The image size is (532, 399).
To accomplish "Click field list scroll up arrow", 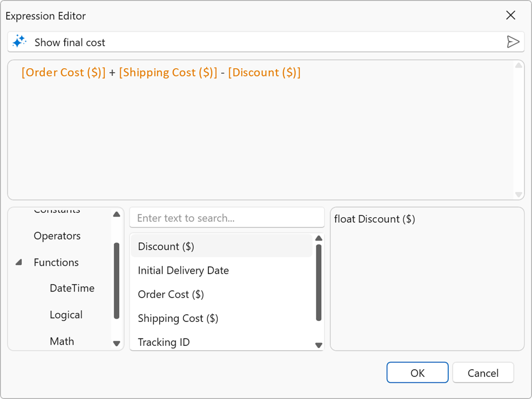I will (319, 238).
